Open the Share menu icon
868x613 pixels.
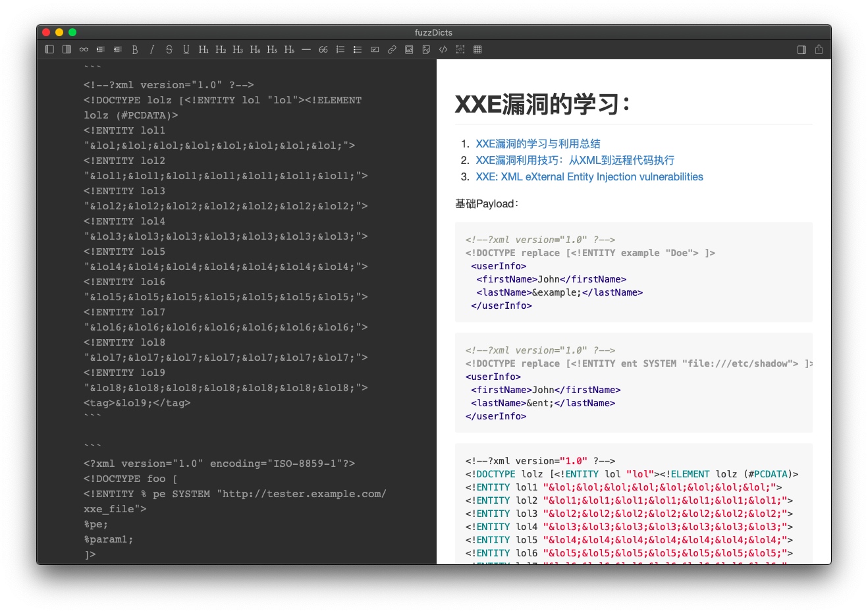819,49
